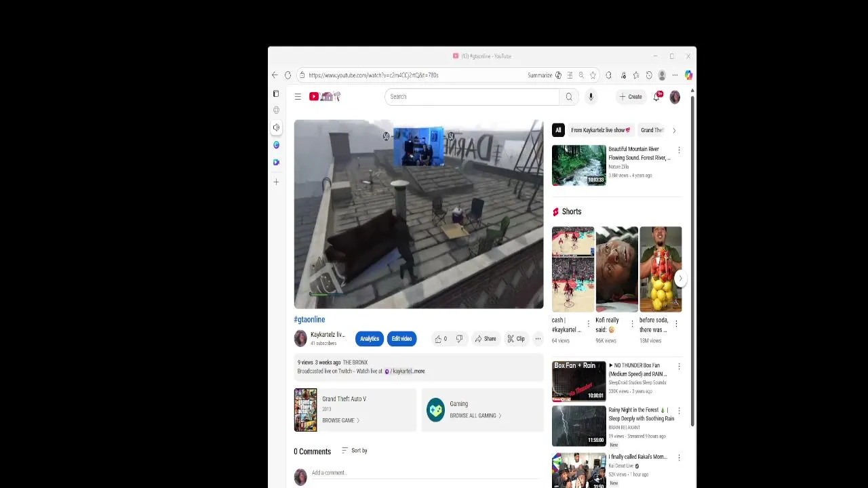
Task: Add a sidebar app with plus icon
Action: 276,182
